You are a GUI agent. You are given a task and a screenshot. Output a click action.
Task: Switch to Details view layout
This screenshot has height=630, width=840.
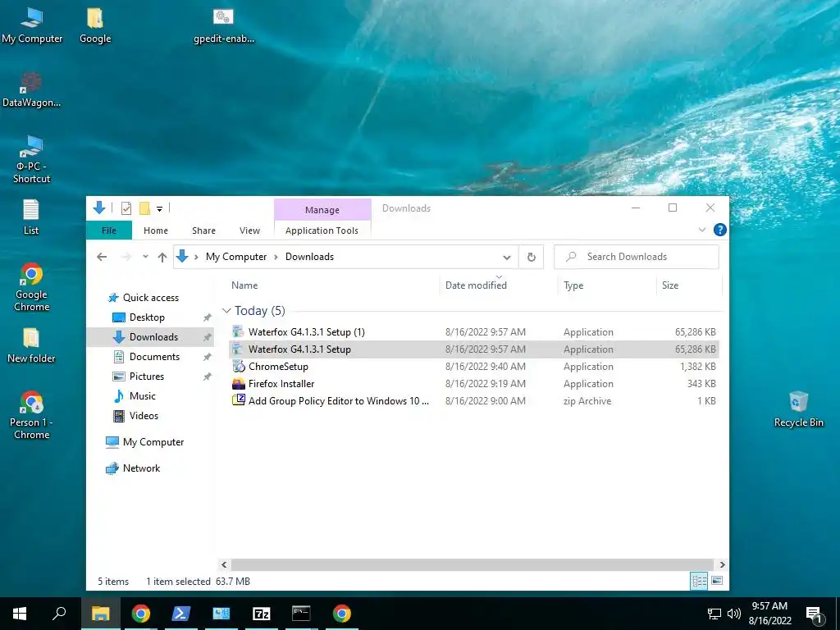click(x=699, y=581)
